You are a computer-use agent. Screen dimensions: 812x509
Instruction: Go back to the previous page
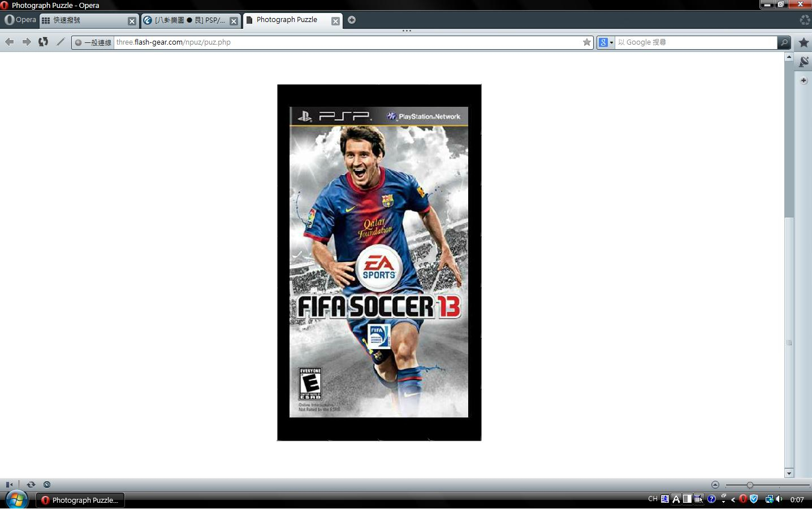coord(9,42)
